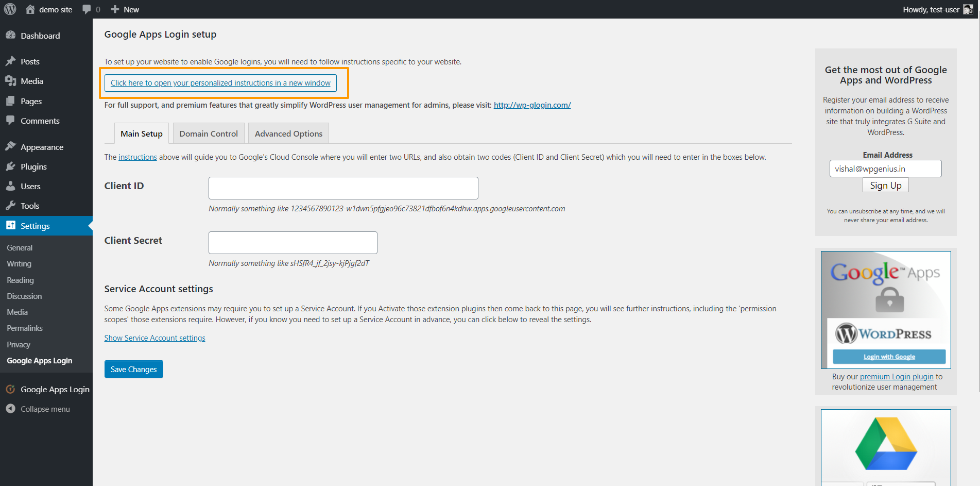This screenshot has width=980, height=486.
Task: Open demo site link in admin bar
Action: click(x=56, y=9)
